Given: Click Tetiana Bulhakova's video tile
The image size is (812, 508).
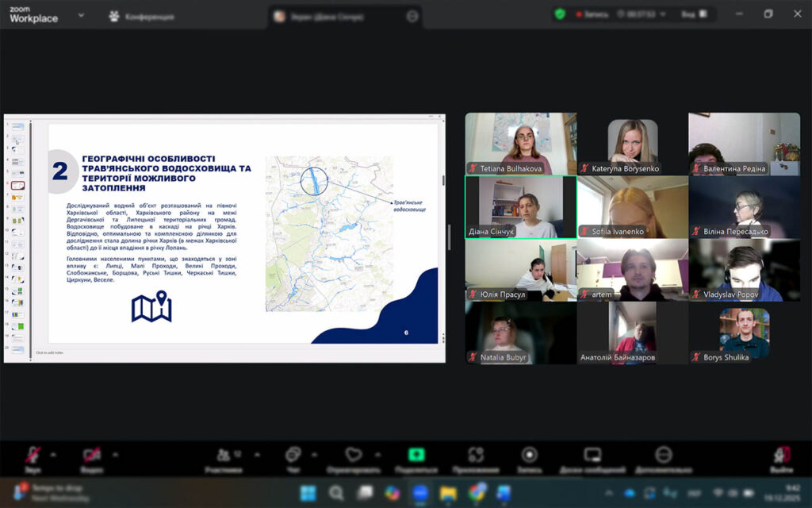Looking at the screenshot, I should click(520, 144).
